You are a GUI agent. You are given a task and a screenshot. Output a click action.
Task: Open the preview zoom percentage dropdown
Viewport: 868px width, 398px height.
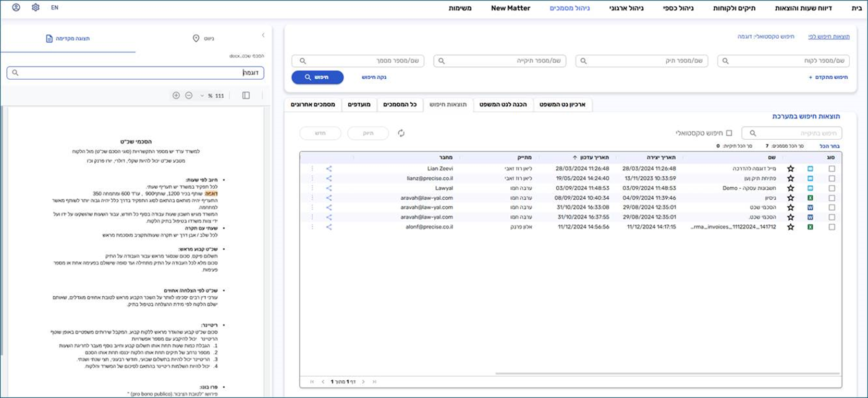[202, 96]
